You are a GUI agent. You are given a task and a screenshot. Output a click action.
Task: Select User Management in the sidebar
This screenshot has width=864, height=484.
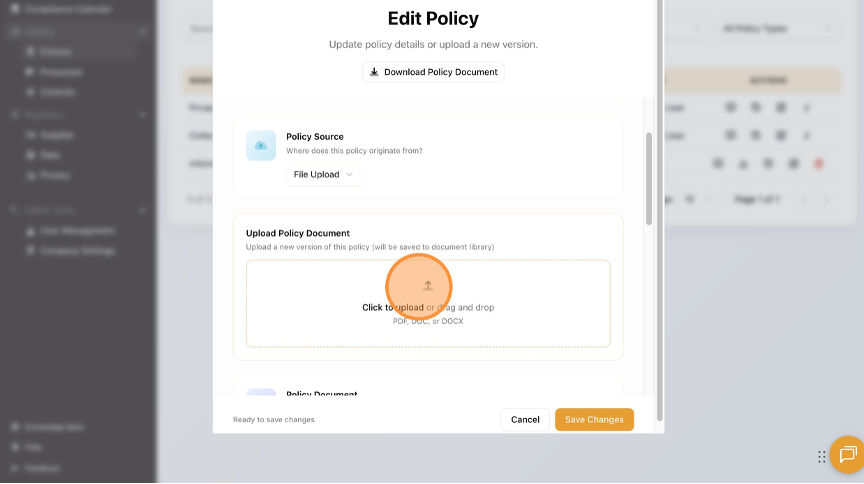(78, 230)
